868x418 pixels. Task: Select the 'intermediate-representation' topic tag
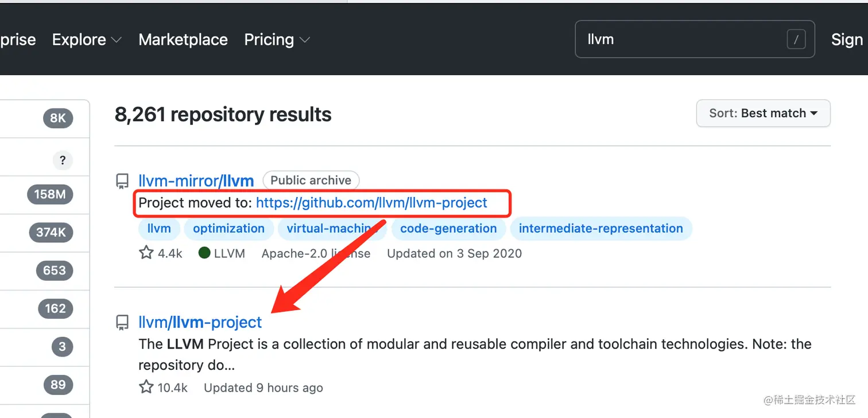(600, 229)
